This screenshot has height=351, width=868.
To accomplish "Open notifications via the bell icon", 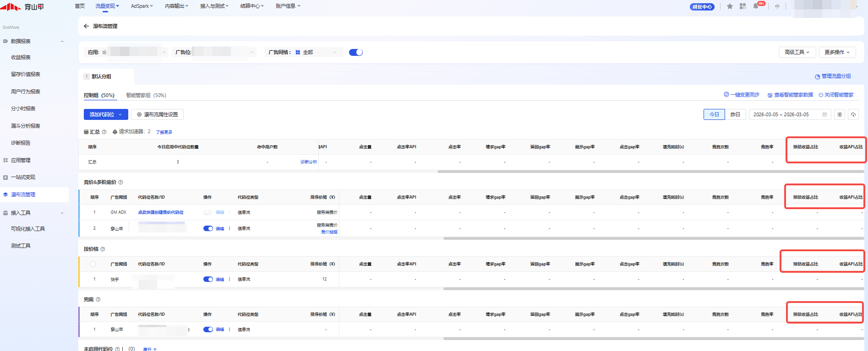I will point(756,6).
